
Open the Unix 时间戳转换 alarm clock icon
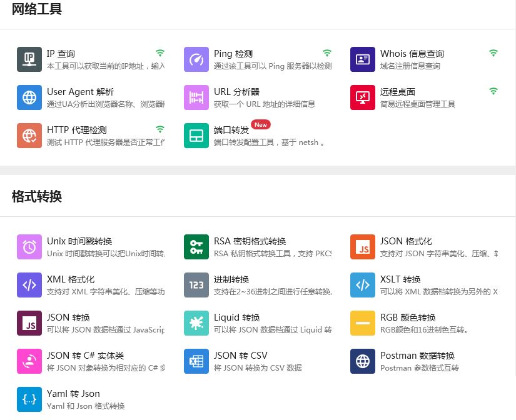click(29, 247)
